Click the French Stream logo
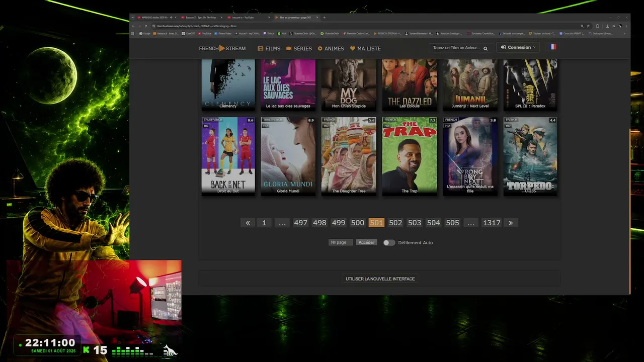This screenshot has width=644, height=362. [x=222, y=48]
